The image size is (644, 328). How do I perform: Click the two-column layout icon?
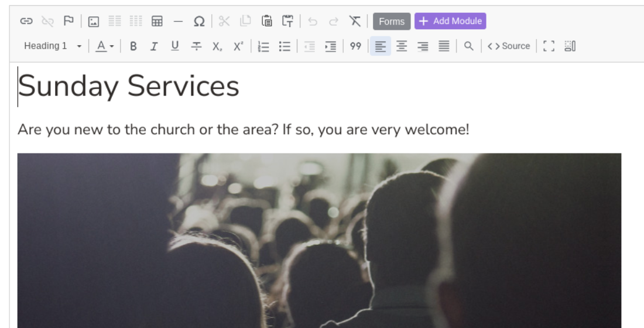click(x=115, y=21)
